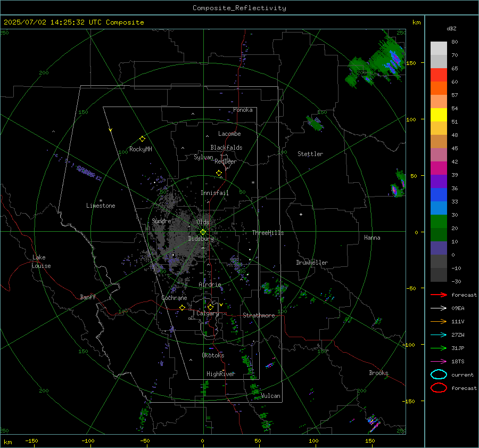Click the Airdrie town label
Image resolution: width=479 pixels, height=448 pixels.
point(210,284)
